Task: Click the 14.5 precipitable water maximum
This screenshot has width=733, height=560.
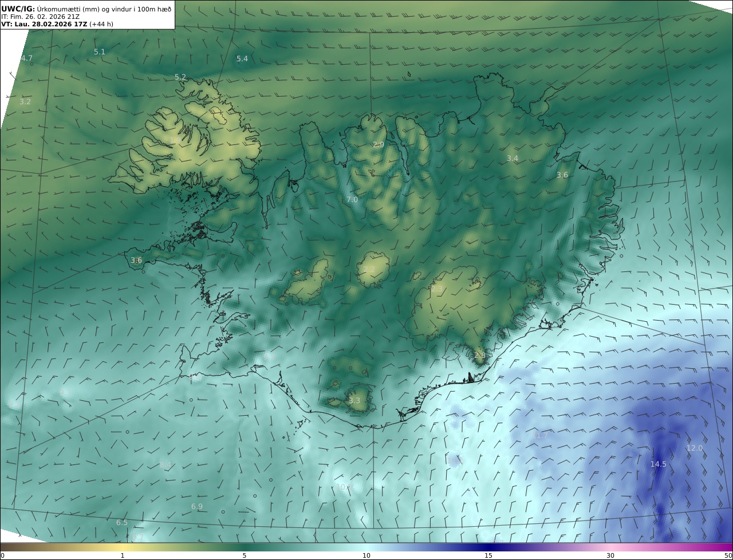Action: pyautogui.click(x=659, y=464)
